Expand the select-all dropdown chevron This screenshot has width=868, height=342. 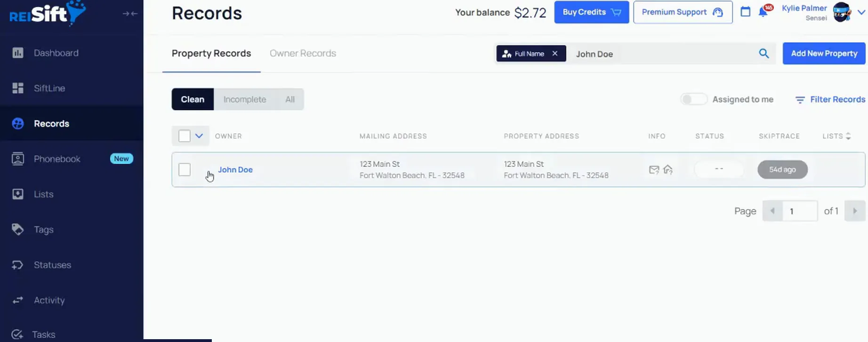[199, 136]
